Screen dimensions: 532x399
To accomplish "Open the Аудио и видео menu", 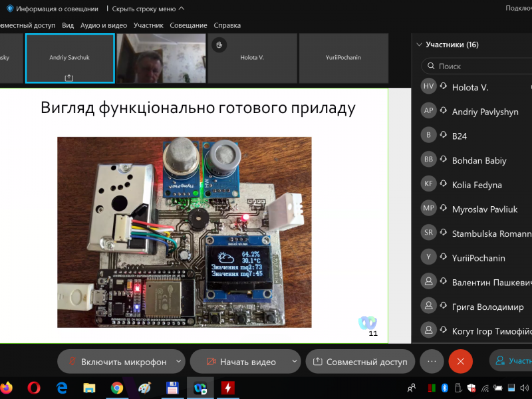I will point(103,25).
